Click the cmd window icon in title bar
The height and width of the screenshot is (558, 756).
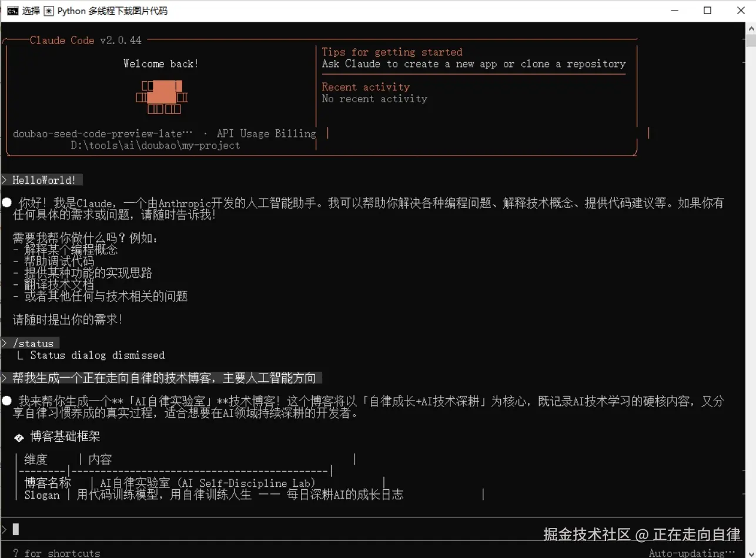point(12,11)
